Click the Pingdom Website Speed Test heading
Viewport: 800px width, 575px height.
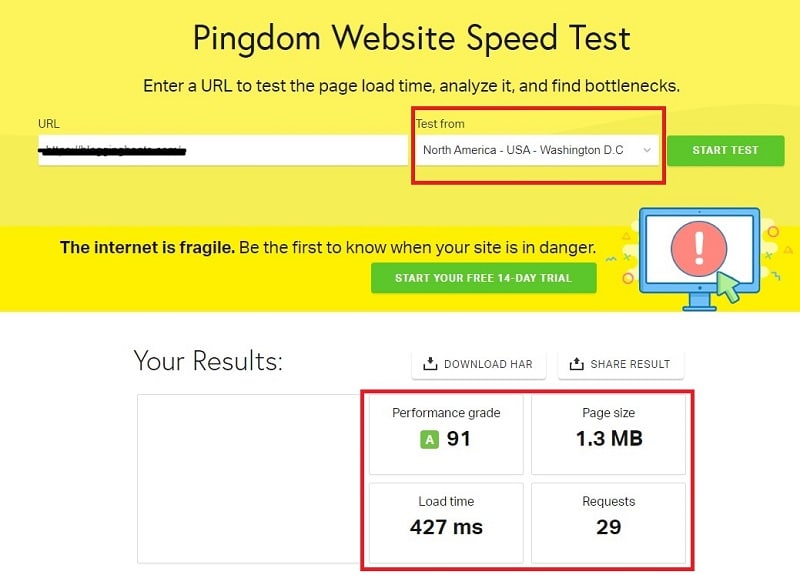412,38
